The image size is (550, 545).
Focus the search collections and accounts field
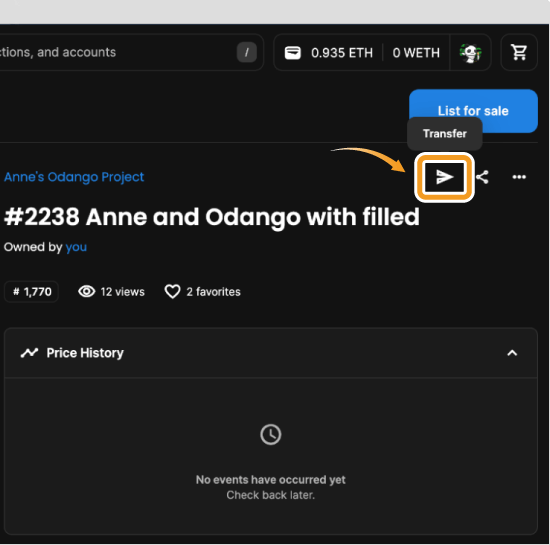coord(130,53)
